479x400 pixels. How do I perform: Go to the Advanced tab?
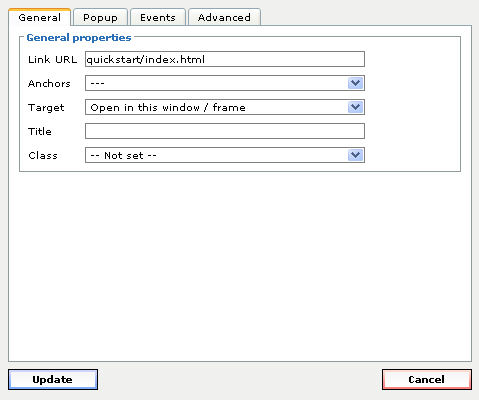coord(224,17)
